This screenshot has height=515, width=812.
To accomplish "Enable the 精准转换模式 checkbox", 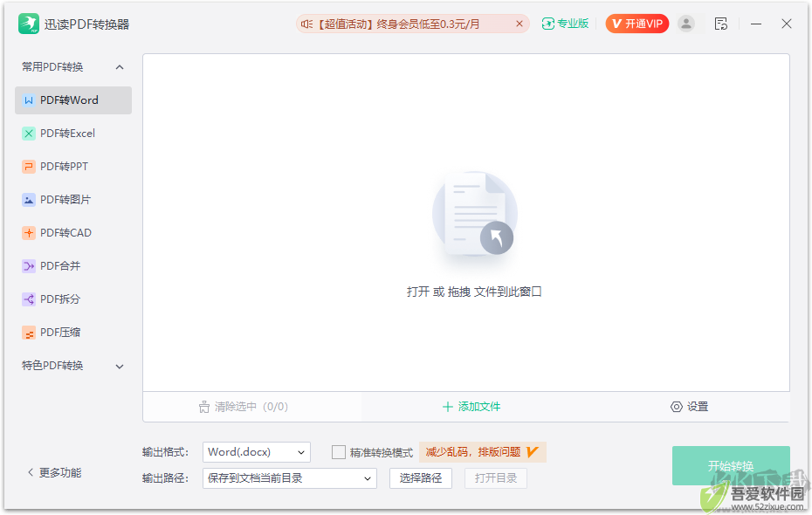I will tap(338, 452).
